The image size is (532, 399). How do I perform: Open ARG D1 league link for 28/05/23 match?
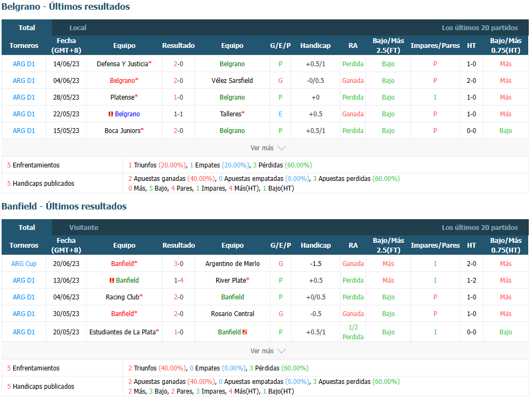(x=24, y=97)
